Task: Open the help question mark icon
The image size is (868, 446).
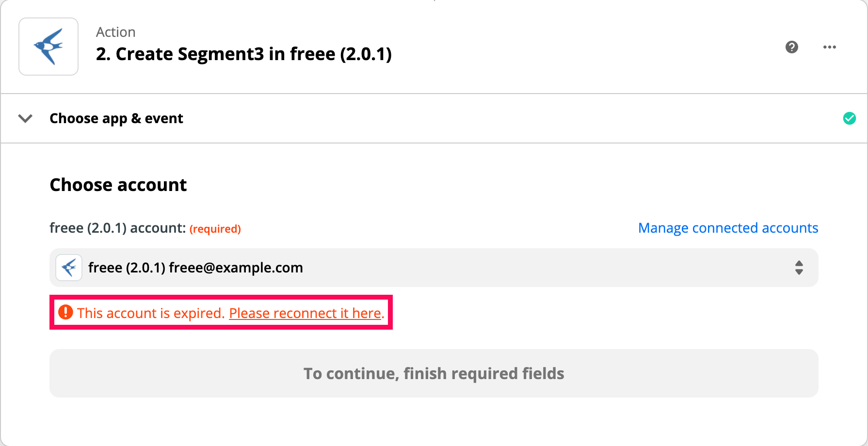Action: pyautogui.click(x=792, y=47)
